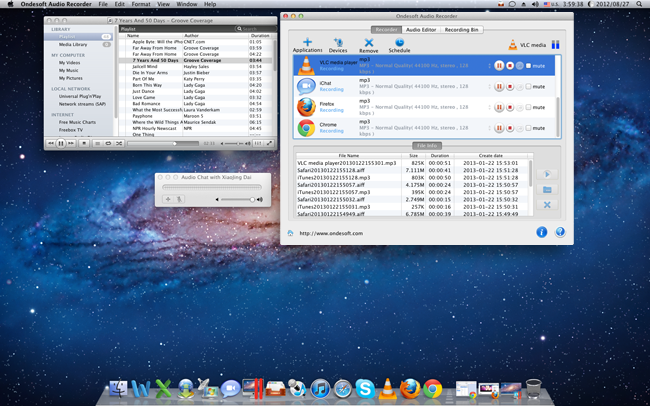The image size is (650, 406).
Task: Select Media Library in VLC sidebar
Action: [x=72, y=45]
